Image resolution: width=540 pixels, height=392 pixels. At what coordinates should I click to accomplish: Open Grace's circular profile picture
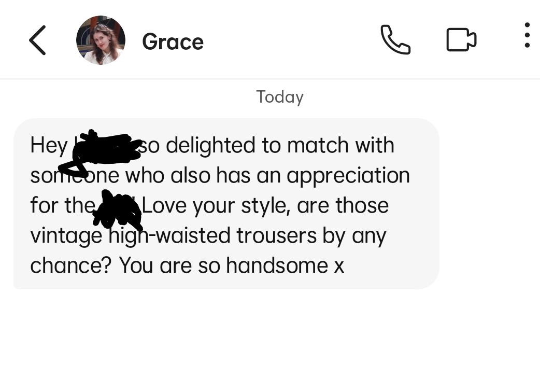101,40
